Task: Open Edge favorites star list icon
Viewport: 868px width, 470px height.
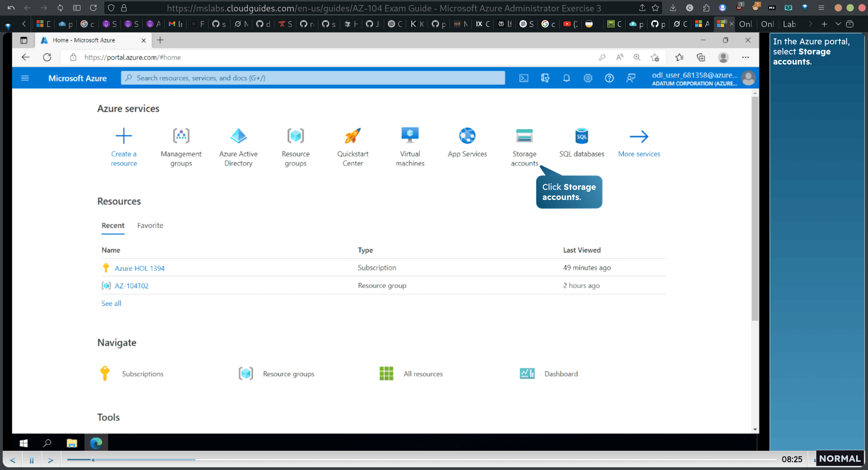Action: [679, 57]
